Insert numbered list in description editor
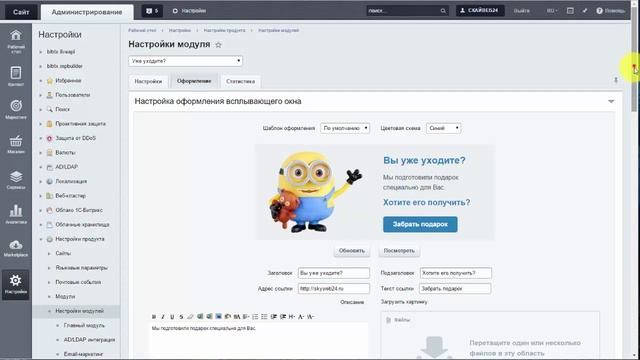Screen dimensions: 640x360 [x=255, y=317]
